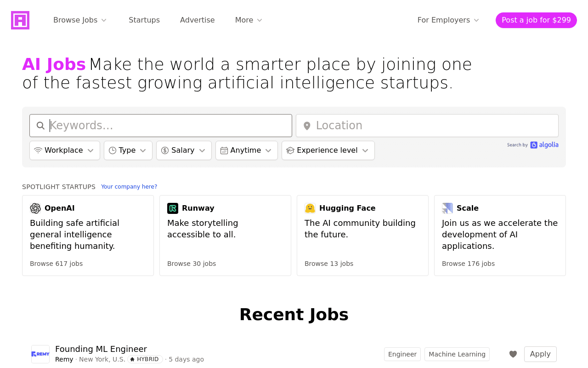Browse 30 jobs at Runway

click(x=192, y=264)
